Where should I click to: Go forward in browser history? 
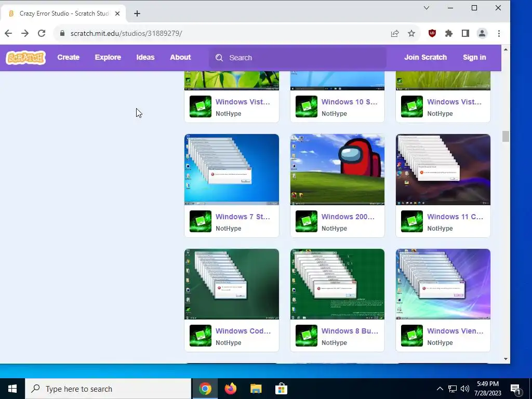coord(25,33)
